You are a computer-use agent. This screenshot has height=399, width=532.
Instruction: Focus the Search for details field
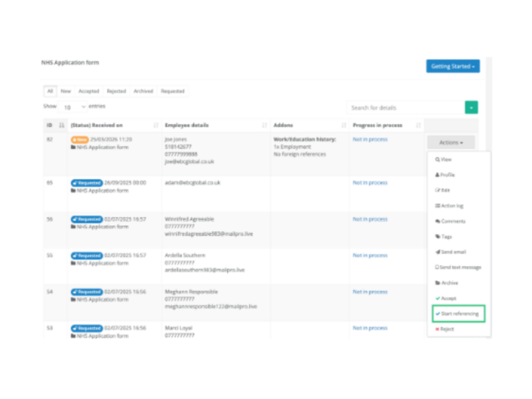tap(406, 107)
